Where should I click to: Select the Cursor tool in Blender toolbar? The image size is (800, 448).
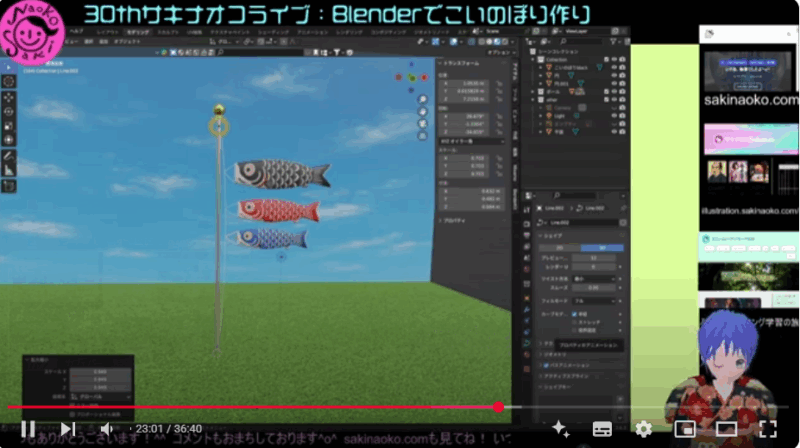tap(9, 81)
